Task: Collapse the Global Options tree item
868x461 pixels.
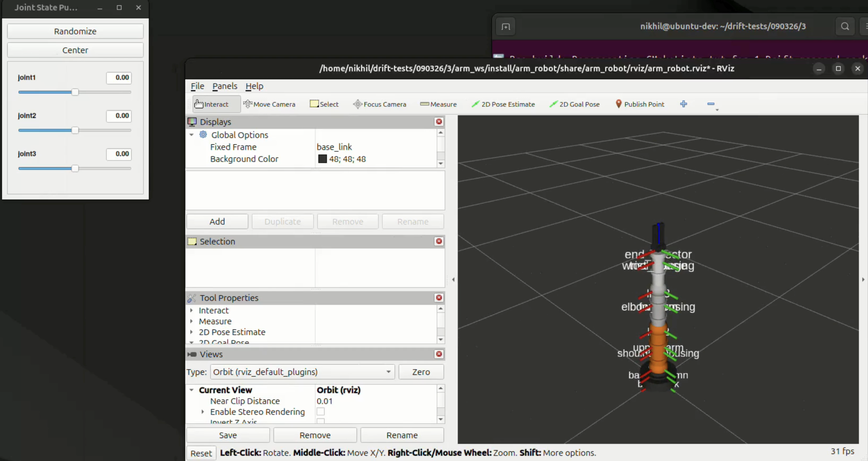Action: [x=192, y=135]
